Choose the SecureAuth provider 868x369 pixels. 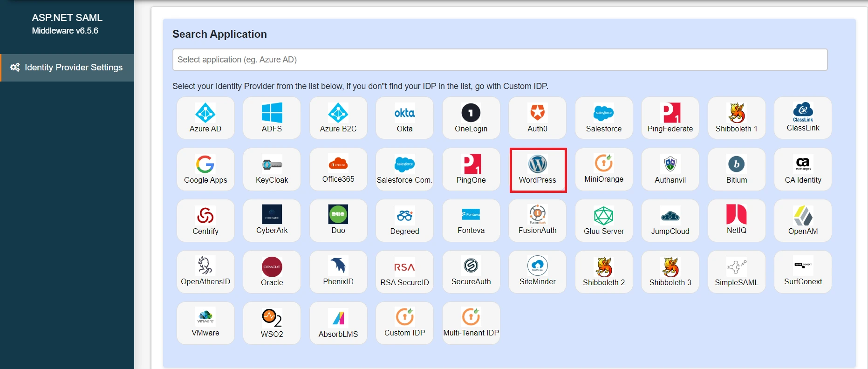(x=471, y=272)
